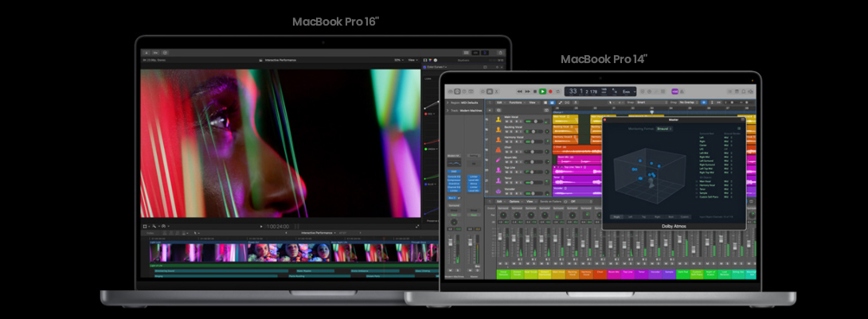
Task: Click the Final Cut fullscreen viewer icon
Action: coord(417,226)
